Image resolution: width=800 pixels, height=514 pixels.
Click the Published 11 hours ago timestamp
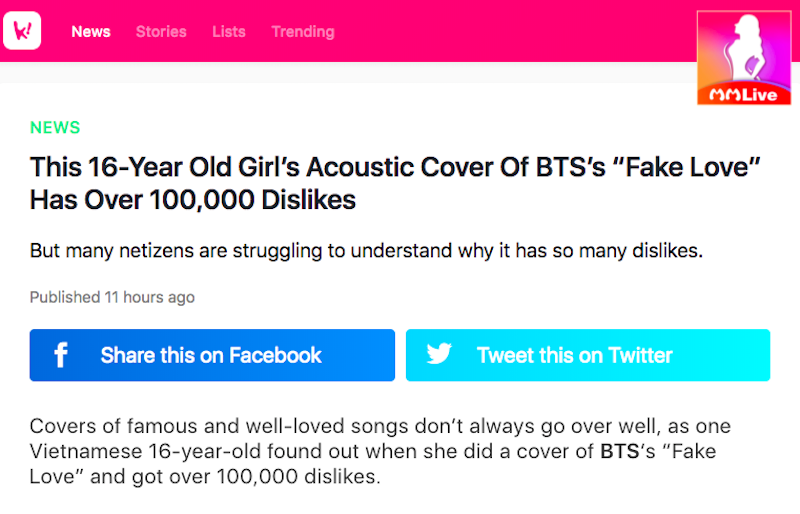112,297
